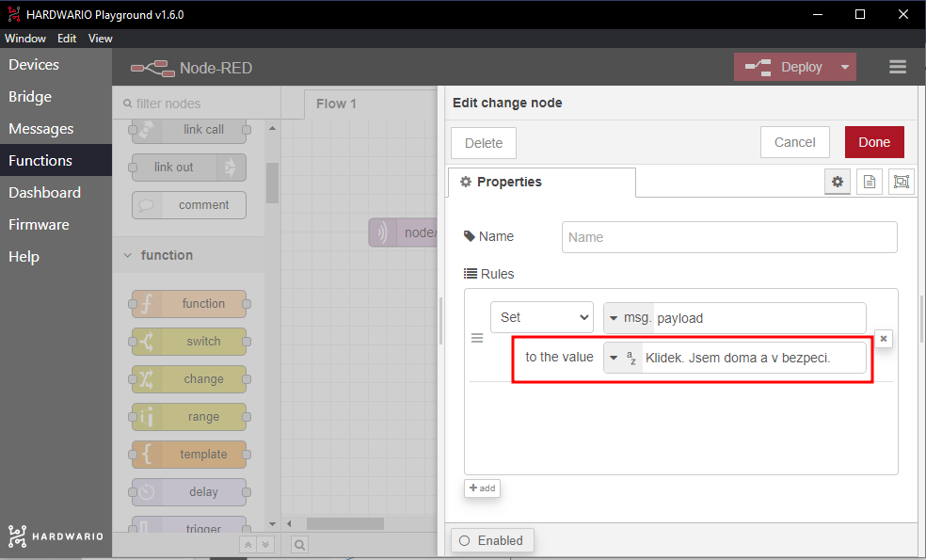Go to Bridge in sidebar
The width and height of the screenshot is (926, 560).
coord(56,96)
